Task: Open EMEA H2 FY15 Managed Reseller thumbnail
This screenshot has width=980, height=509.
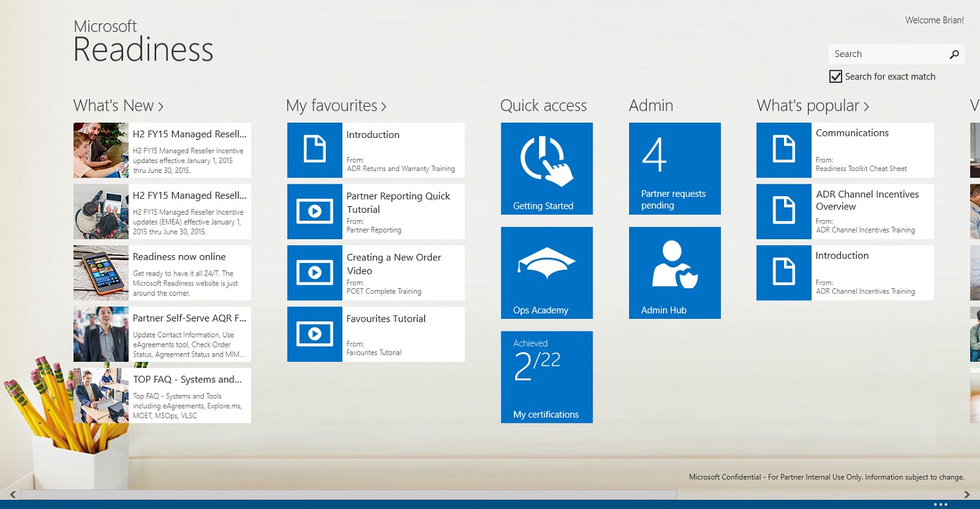Action: (101, 211)
